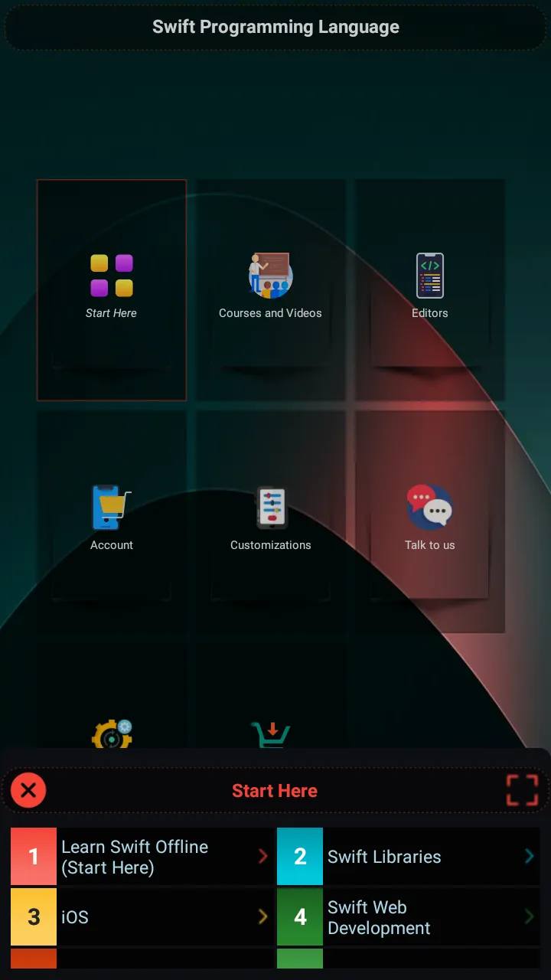Tap the Courses and Videos label
The width and height of the screenshot is (551, 980).
[270, 313]
